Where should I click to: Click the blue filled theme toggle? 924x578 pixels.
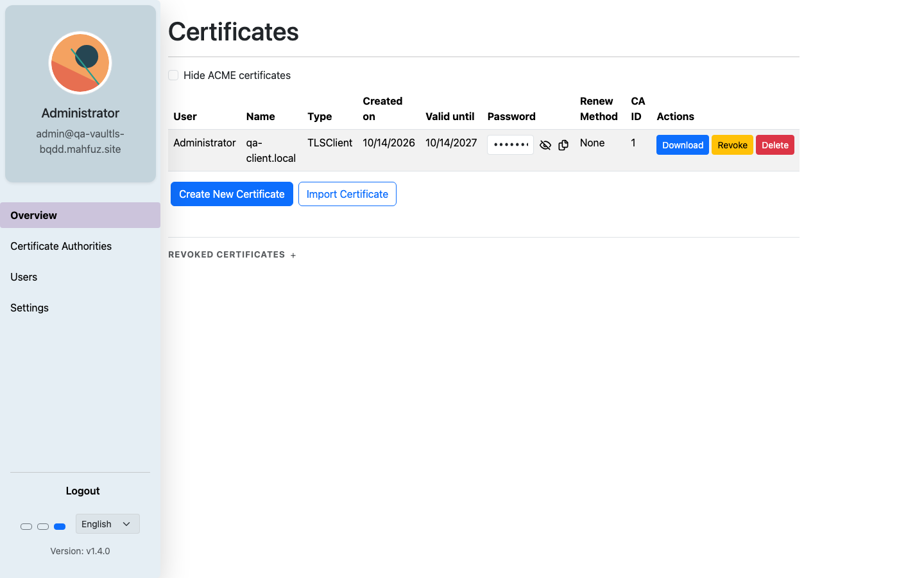pyautogui.click(x=60, y=527)
